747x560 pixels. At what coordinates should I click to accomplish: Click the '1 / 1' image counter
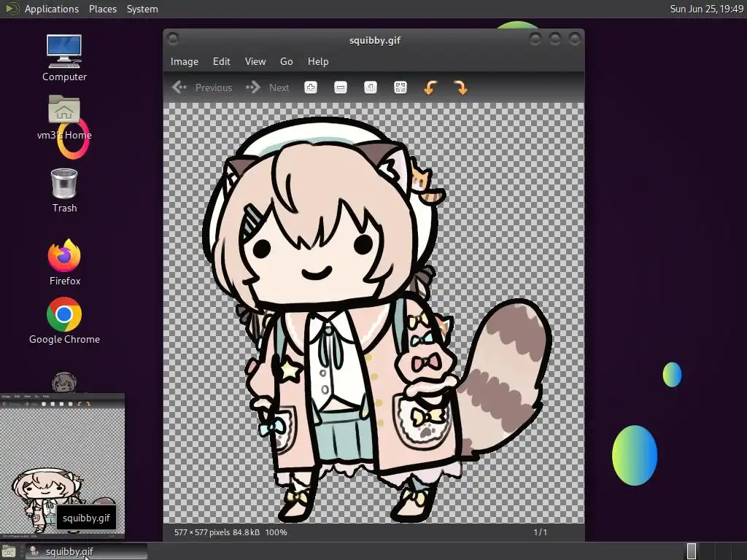(541, 532)
